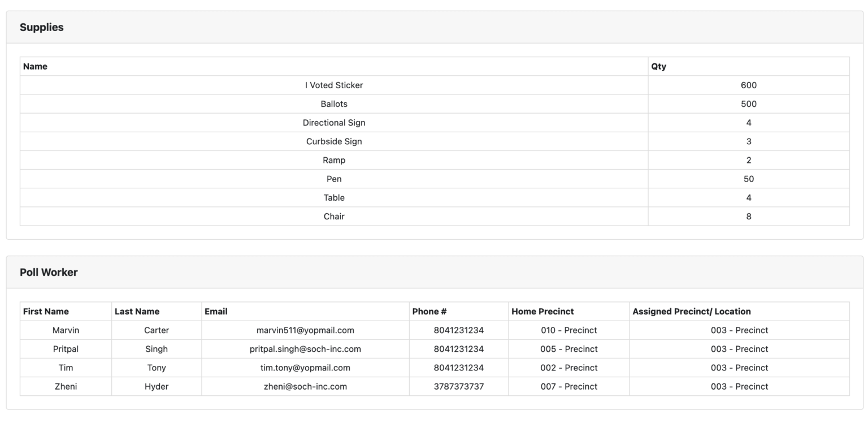Click the 010 - Precinct home precinct cell
The width and height of the screenshot is (868, 423).
pyautogui.click(x=568, y=330)
